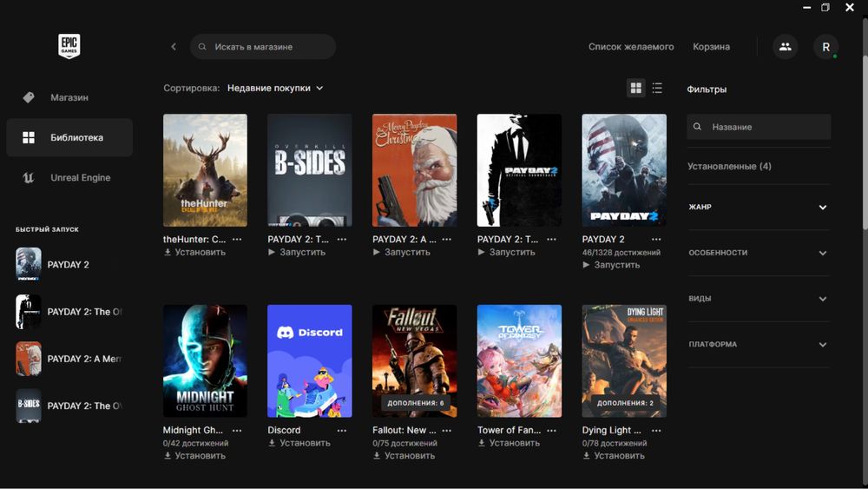Open options menu for Midnight Ghost Hunt
Viewport: 868px width, 489px height.
(x=237, y=430)
